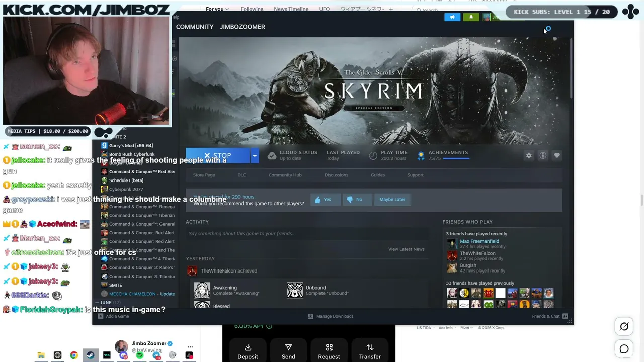The image size is (644, 362).
Task: Click the cloud status icon
Action: [272, 156]
